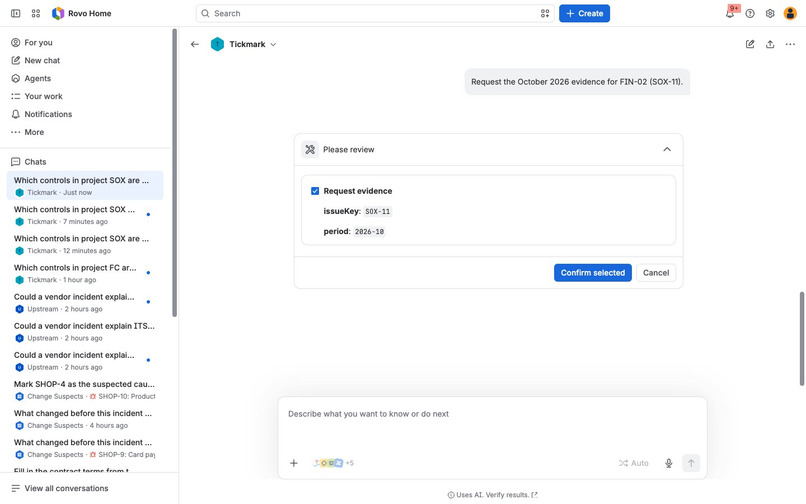The image size is (806, 504).
Task: Open the Auto model selector
Action: [633, 463]
